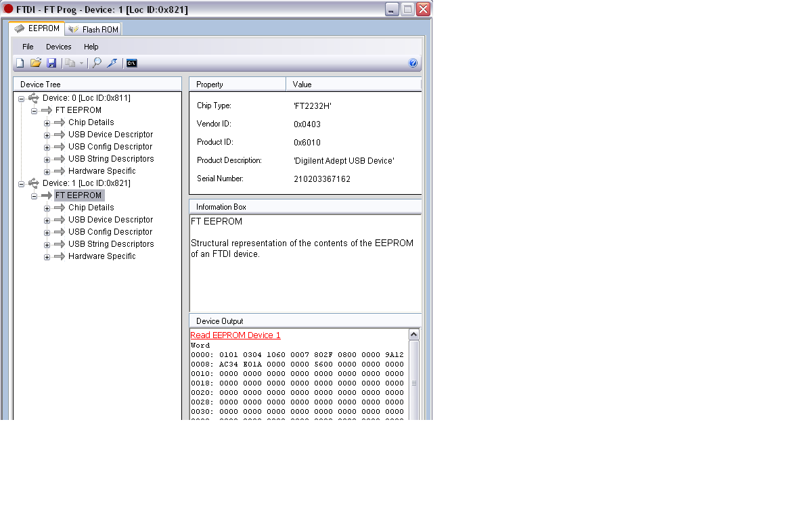Click the Program devices lightning icon

(x=112, y=63)
